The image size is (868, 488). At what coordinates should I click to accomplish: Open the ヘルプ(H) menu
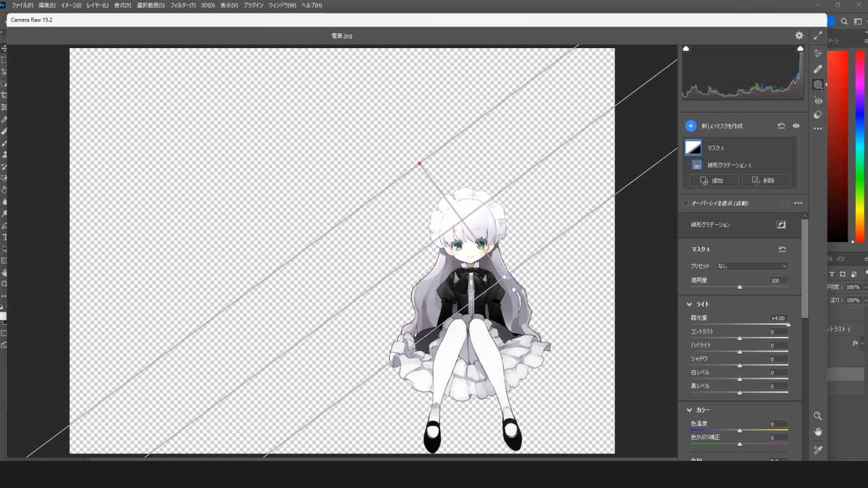pos(311,5)
